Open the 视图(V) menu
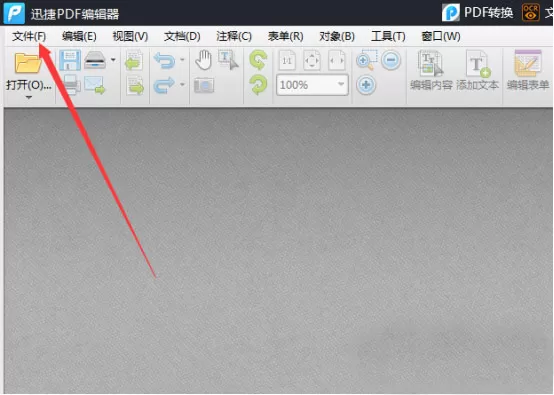Image resolution: width=554 pixels, height=395 pixels. 130,36
